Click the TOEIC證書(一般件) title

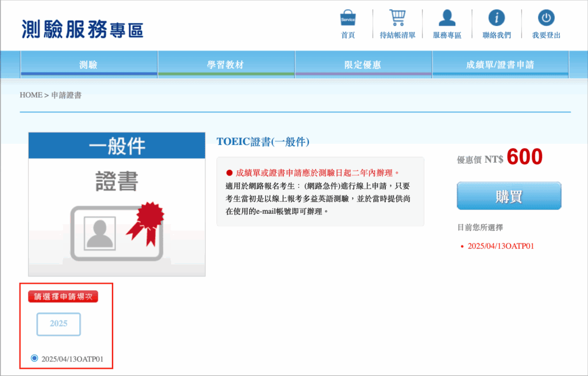pyautogui.click(x=263, y=141)
